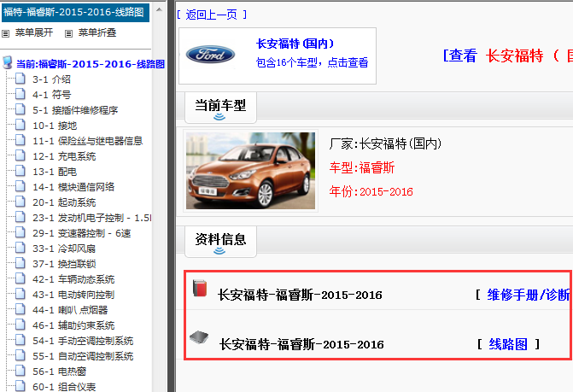Open 5-1 接插件维修程序 entry
The height and width of the screenshot is (392, 573).
pyautogui.click(x=75, y=110)
